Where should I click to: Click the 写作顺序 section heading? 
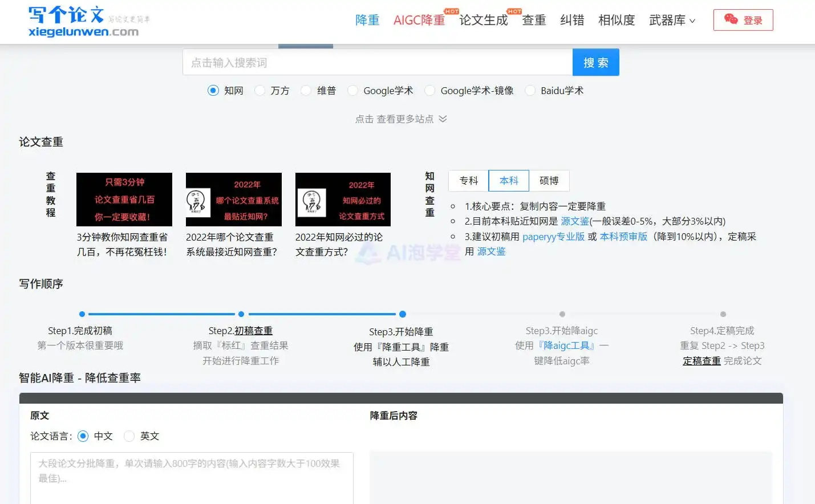(41, 284)
